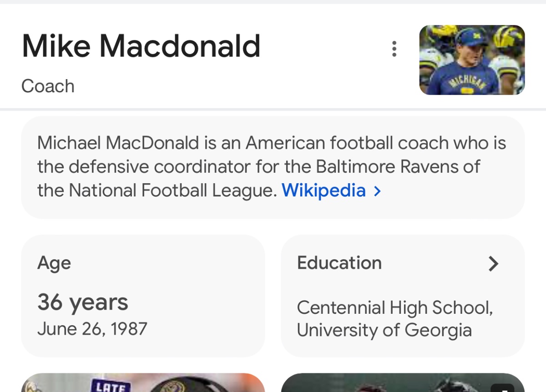Click the 36 years age value
This screenshot has width=546, height=392.
[83, 302]
